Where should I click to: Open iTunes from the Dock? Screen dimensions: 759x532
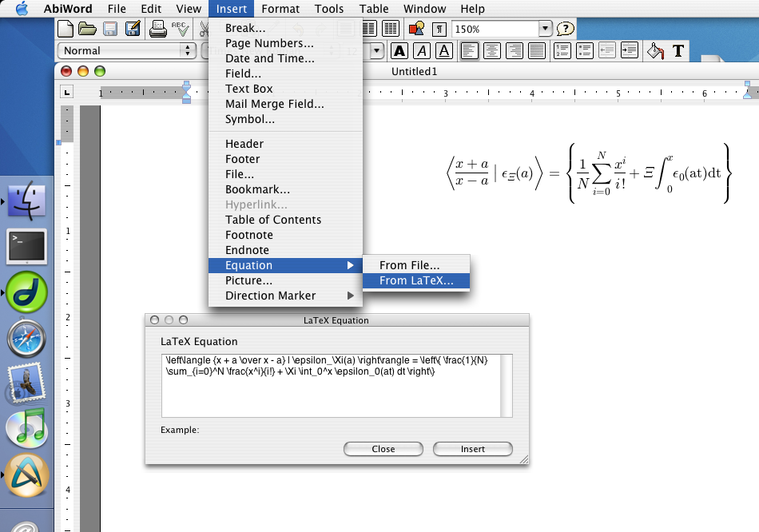[x=28, y=428]
